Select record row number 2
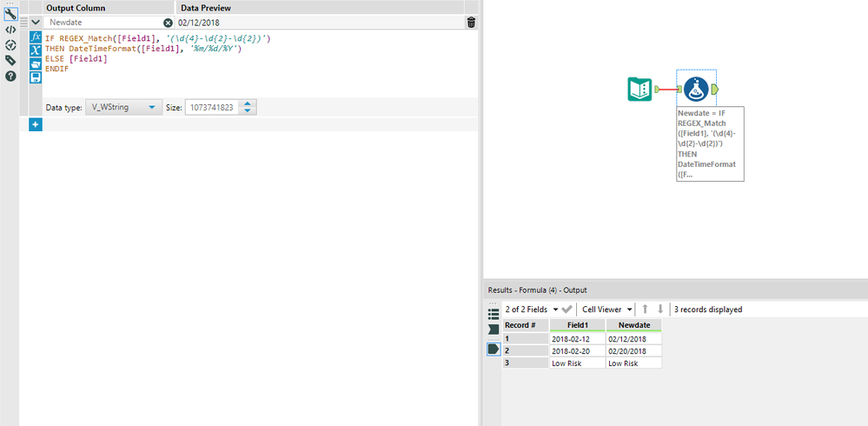Viewport: 868px width, 426px height. [526, 351]
